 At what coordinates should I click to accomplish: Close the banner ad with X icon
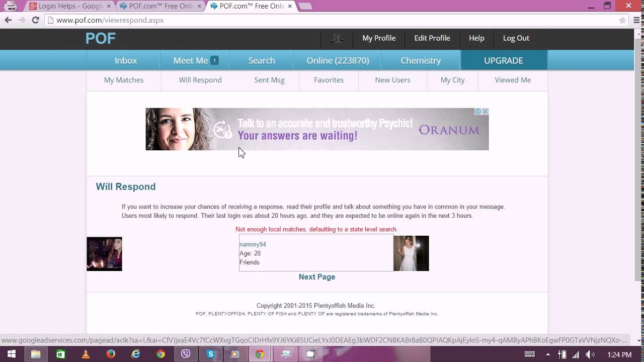(485, 112)
